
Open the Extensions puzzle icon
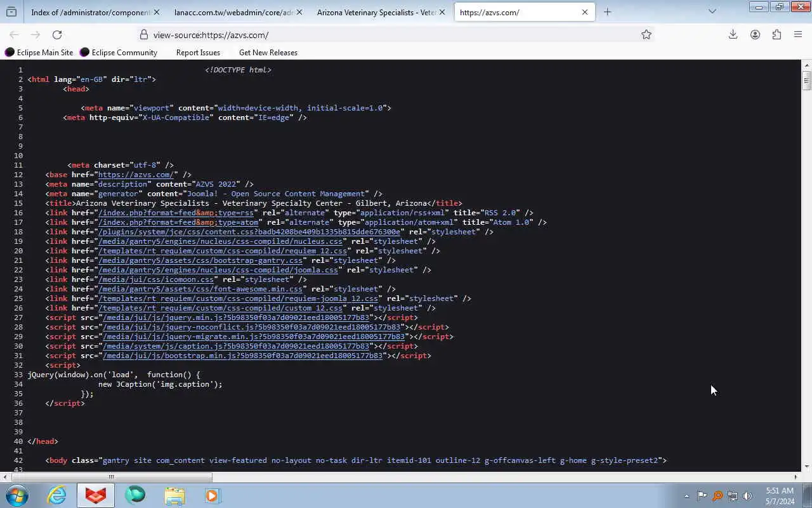pos(776,35)
